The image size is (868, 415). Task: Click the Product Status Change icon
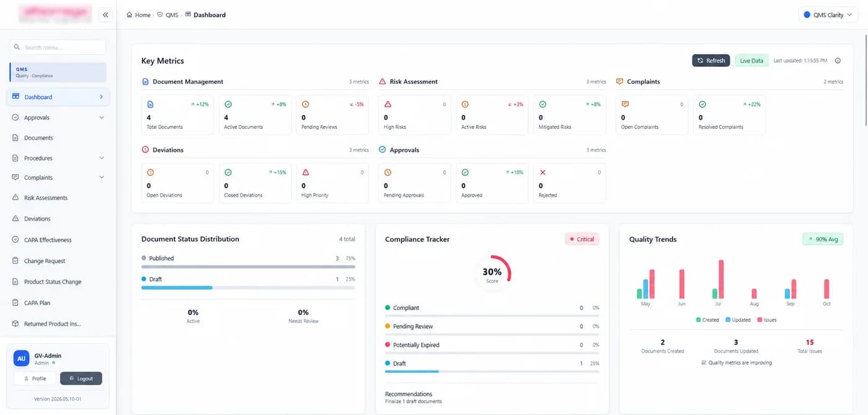click(15, 282)
